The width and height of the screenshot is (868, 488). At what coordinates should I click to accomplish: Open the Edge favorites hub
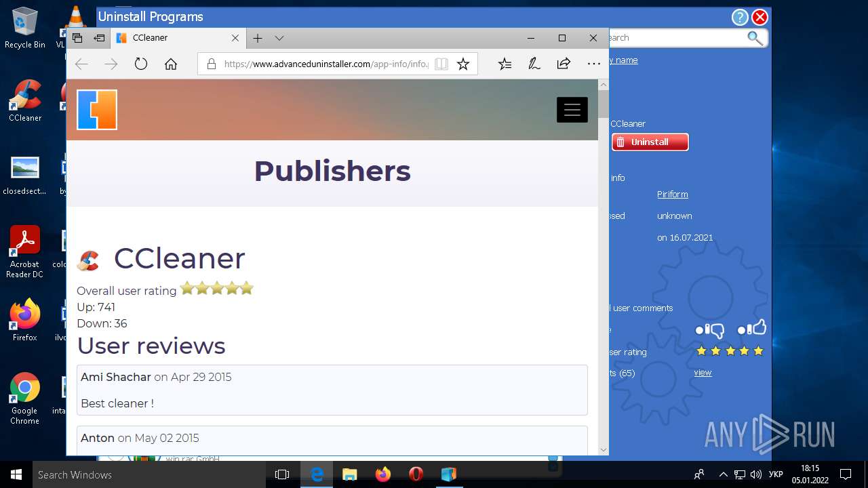(x=505, y=64)
